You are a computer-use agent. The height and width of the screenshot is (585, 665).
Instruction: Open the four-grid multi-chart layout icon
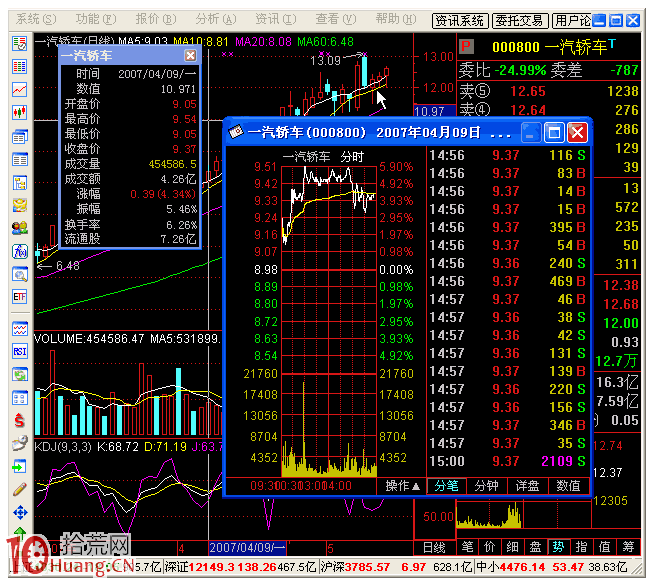point(20,398)
